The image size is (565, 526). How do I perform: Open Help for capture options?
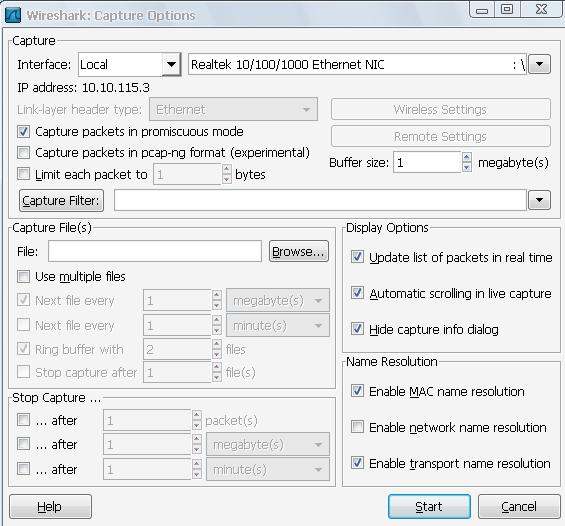tap(50, 507)
